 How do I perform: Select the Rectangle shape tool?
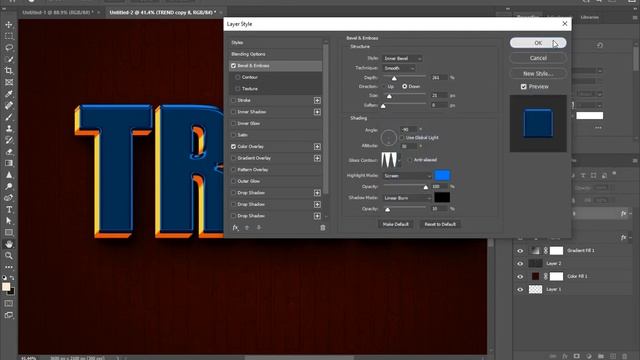click(9, 233)
